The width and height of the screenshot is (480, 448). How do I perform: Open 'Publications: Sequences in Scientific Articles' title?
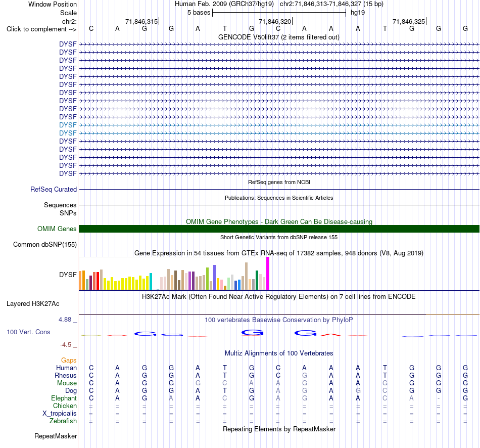(x=279, y=198)
